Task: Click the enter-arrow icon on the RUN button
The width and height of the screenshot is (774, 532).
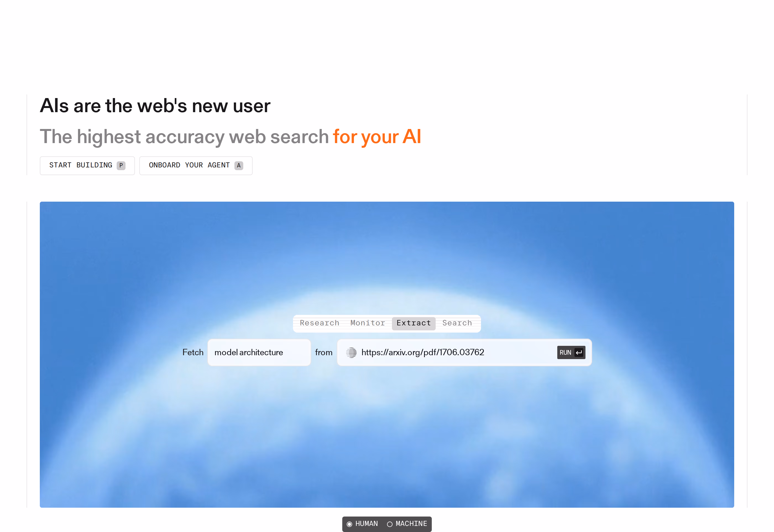Action: (x=579, y=352)
